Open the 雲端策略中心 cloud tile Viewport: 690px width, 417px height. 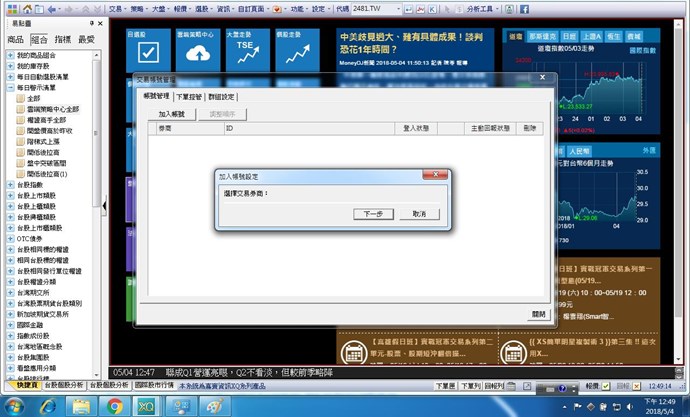[x=196, y=51]
